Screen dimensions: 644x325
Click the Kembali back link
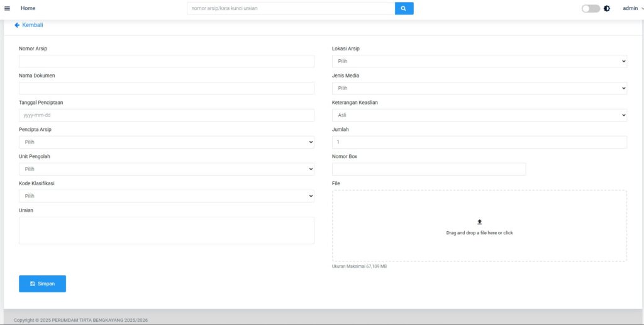[29, 25]
